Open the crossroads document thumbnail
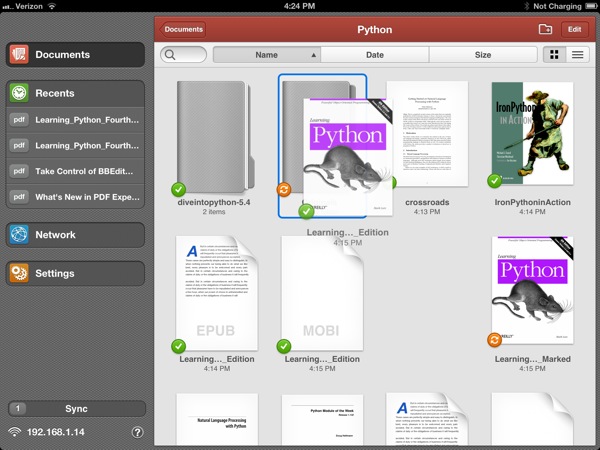 coord(429,133)
